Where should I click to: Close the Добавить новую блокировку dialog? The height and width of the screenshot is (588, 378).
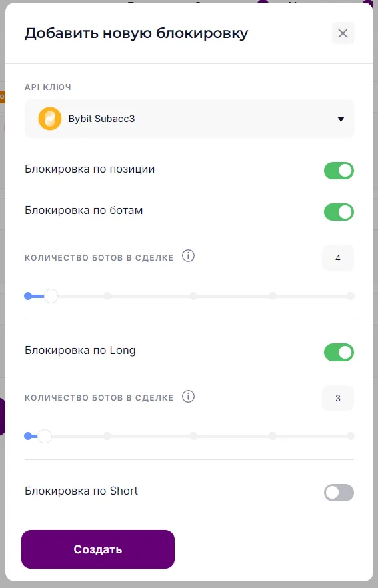coord(343,33)
